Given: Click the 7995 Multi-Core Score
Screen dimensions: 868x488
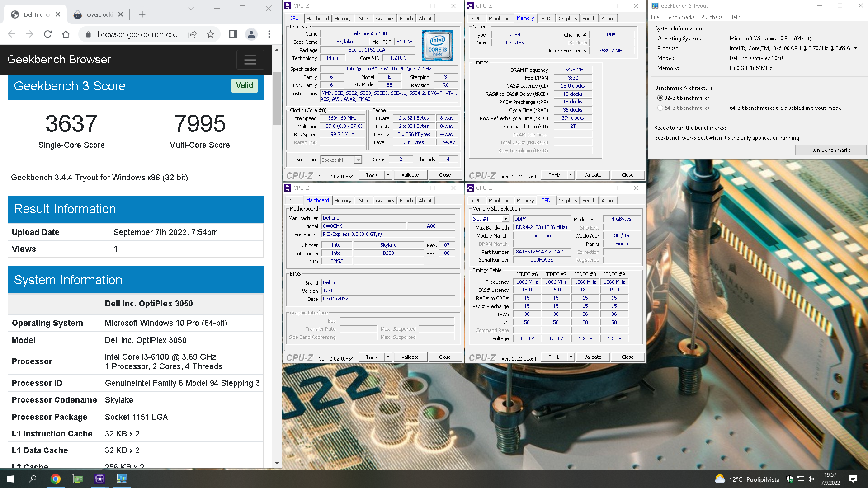Looking at the screenshot, I should pyautogui.click(x=199, y=123).
